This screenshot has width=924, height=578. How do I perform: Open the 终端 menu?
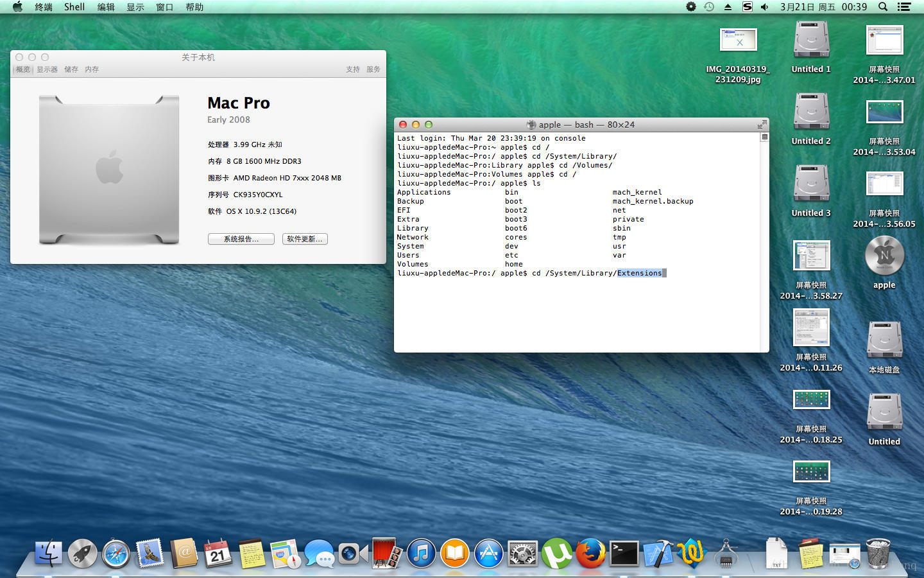[x=44, y=7]
